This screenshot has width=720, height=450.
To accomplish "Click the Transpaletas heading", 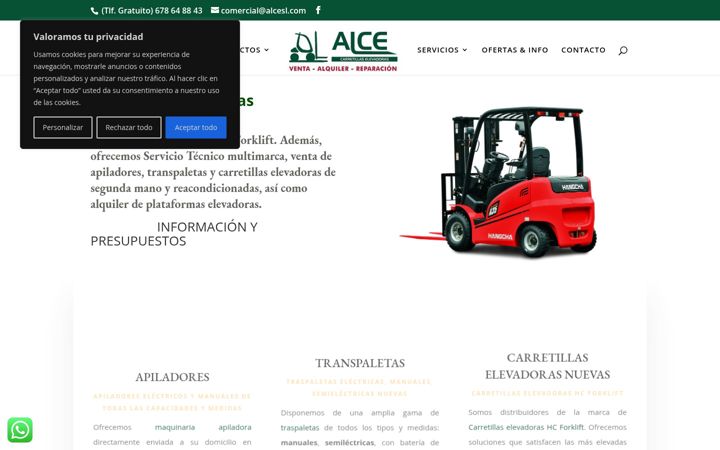I will [360, 363].
